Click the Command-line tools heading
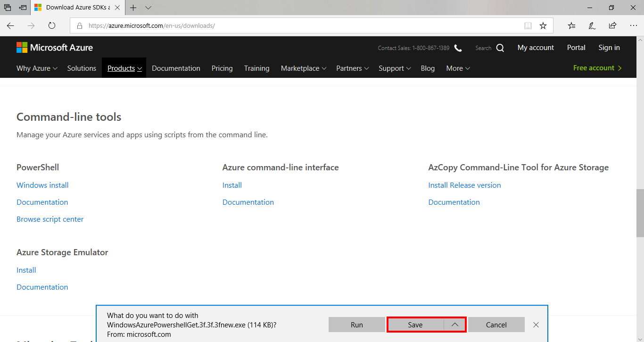This screenshot has width=644, height=342. coord(69,117)
